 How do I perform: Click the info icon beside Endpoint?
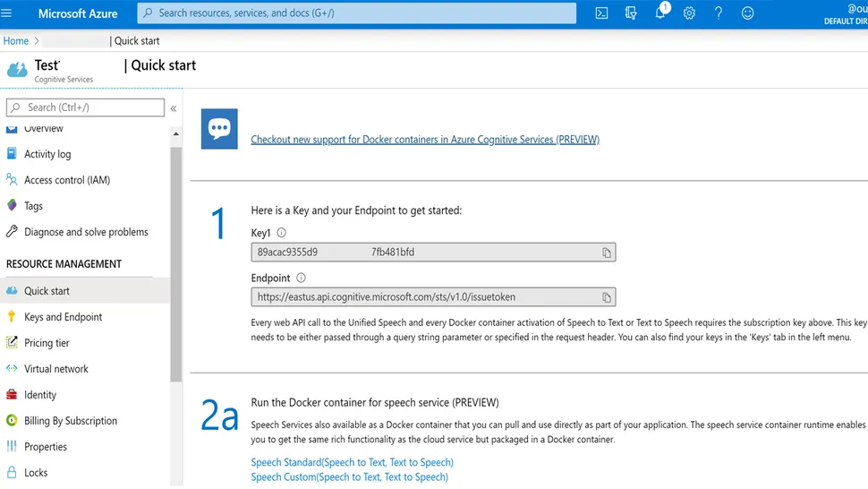click(301, 278)
